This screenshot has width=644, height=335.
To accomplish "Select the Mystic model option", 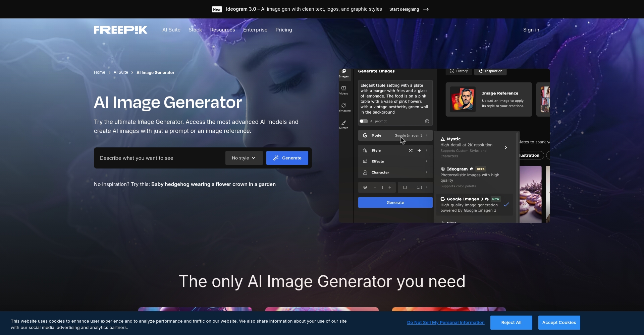I will coord(475,147).
